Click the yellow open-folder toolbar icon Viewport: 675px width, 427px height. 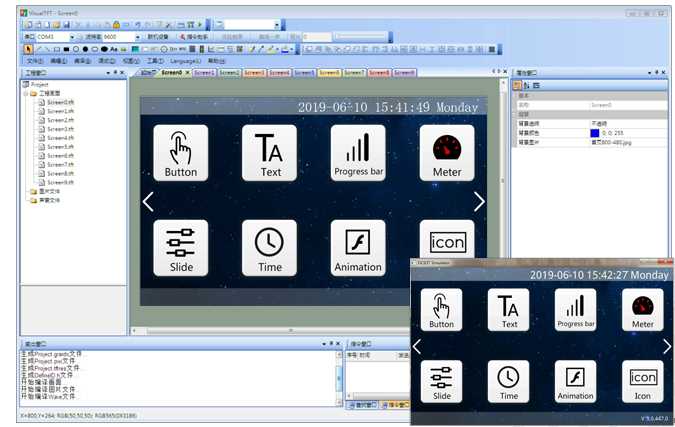coord(56,25)
